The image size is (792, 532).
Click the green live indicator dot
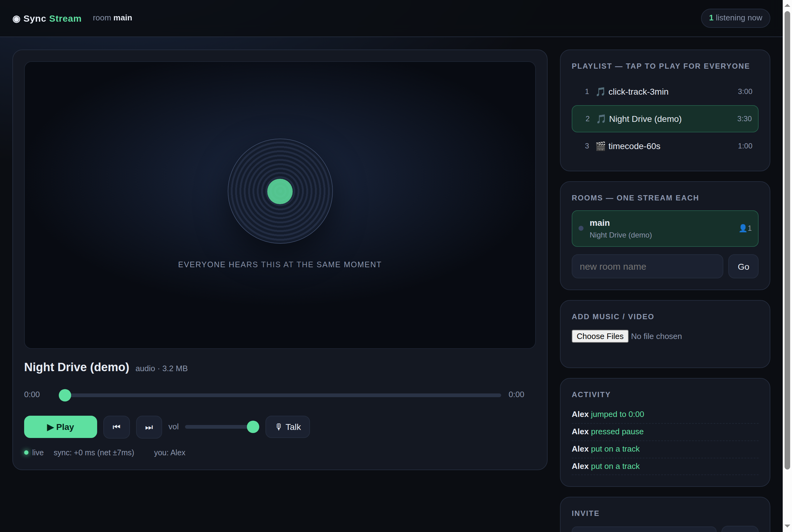[x=26, y=452]
